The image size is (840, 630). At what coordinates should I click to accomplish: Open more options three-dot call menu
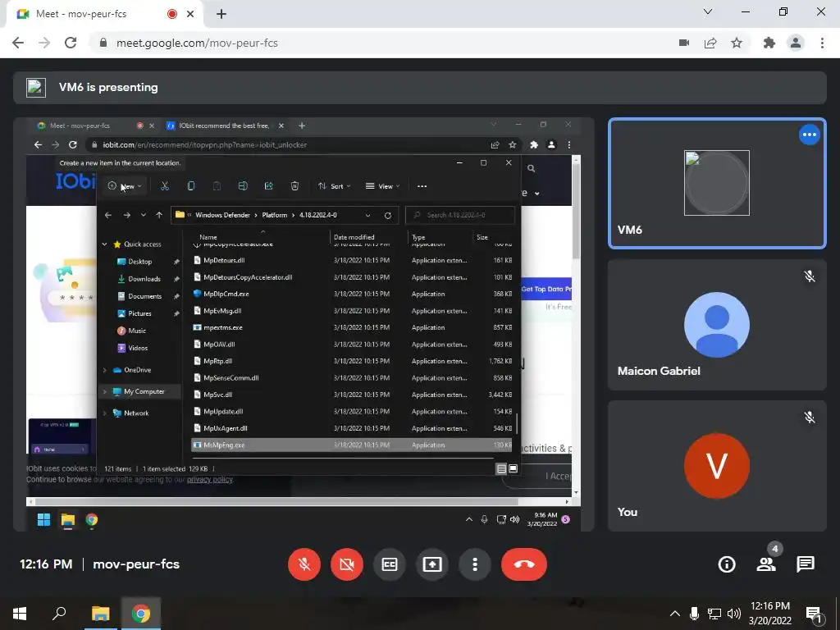tap(475, 564)
